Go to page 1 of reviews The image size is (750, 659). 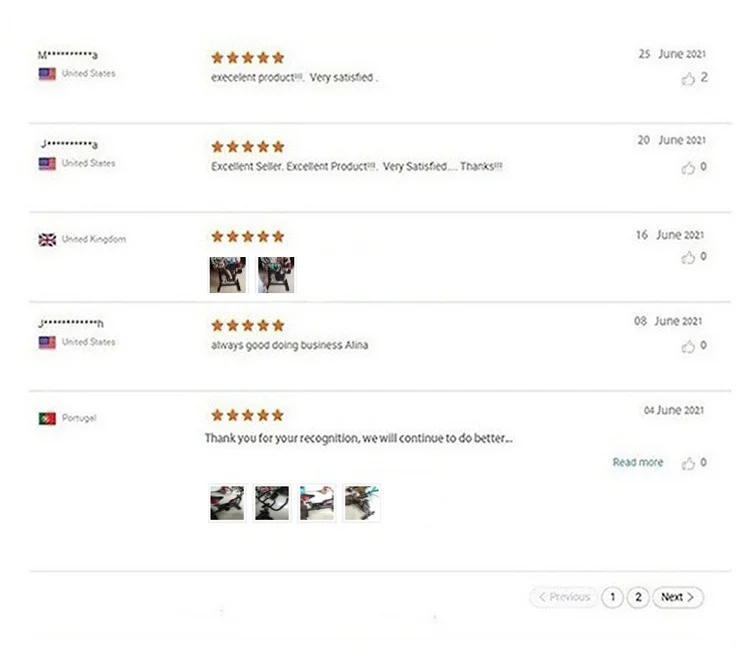tap(612, 597)
